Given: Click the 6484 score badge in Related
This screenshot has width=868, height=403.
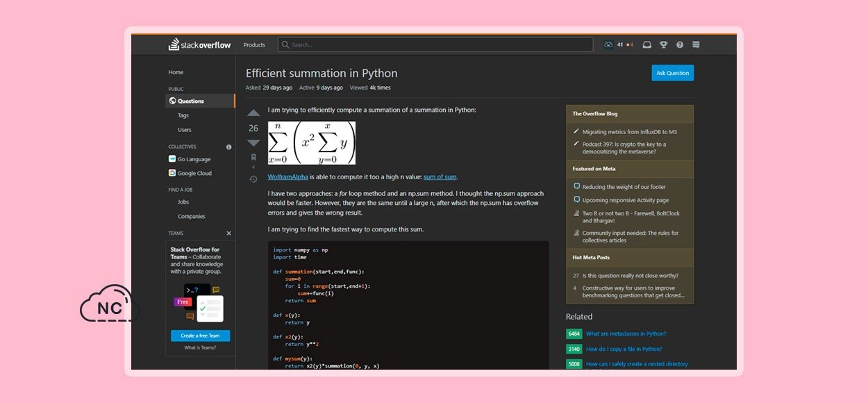Looking at the screenshot, I should [x=574, y=334].
